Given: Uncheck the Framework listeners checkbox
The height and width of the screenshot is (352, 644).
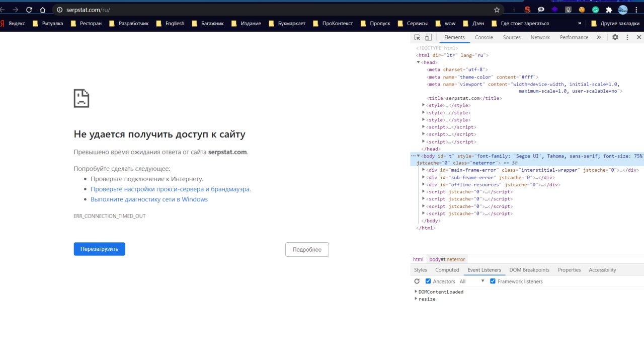Looking at the screenshot, I should 493,281.
